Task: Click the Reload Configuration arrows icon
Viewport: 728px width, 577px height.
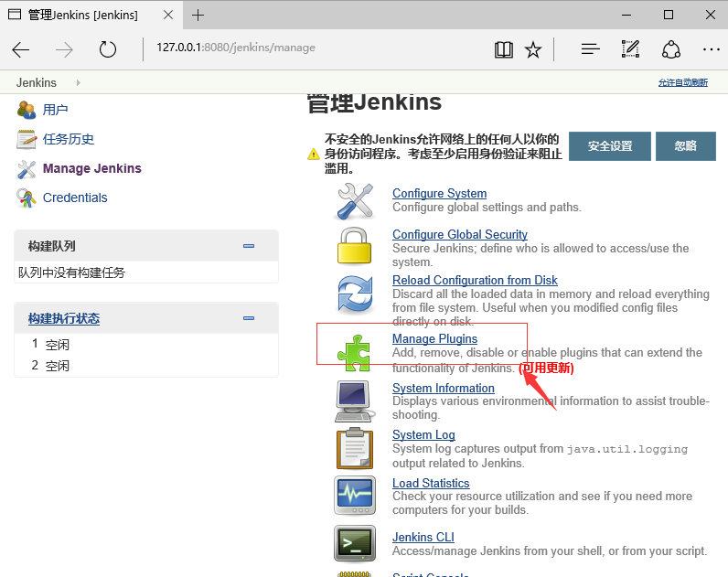Action: pyautogui.click(x=355, y=294)
